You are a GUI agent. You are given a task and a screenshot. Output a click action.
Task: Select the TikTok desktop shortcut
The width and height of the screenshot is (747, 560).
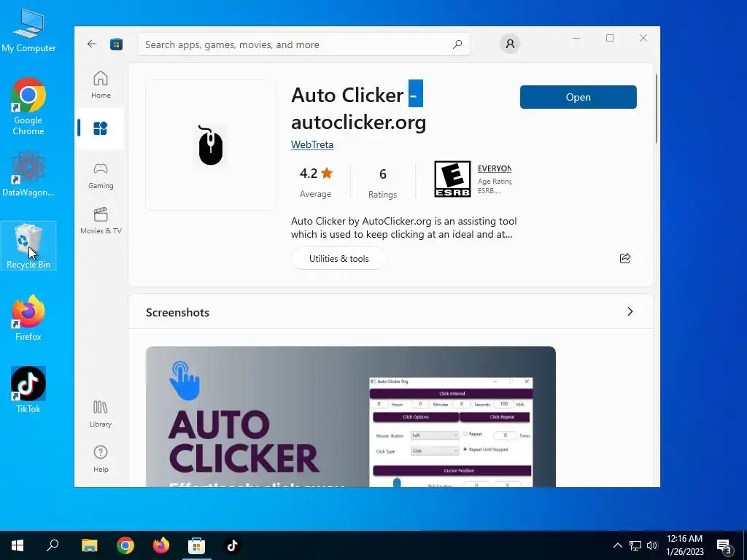28,389
